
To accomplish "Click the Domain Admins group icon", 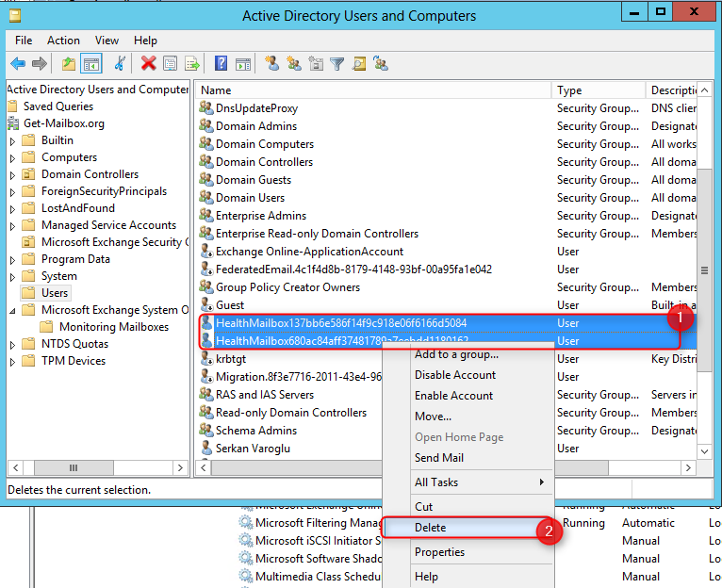I will click(x=205, y=125).
